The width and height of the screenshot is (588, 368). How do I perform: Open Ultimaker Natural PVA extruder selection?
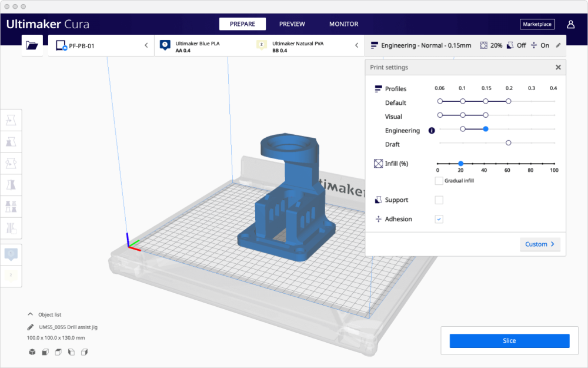(300, 46)
